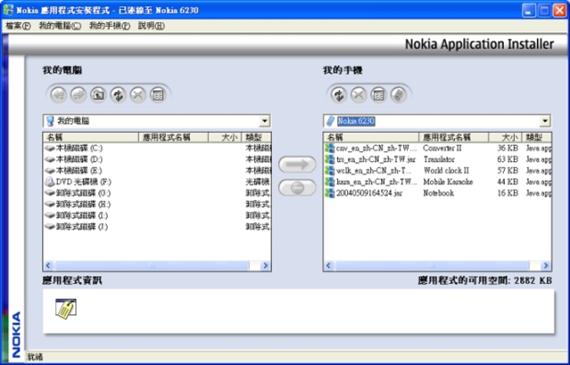Click left scroll arrow in phone list

coord(329,266)
